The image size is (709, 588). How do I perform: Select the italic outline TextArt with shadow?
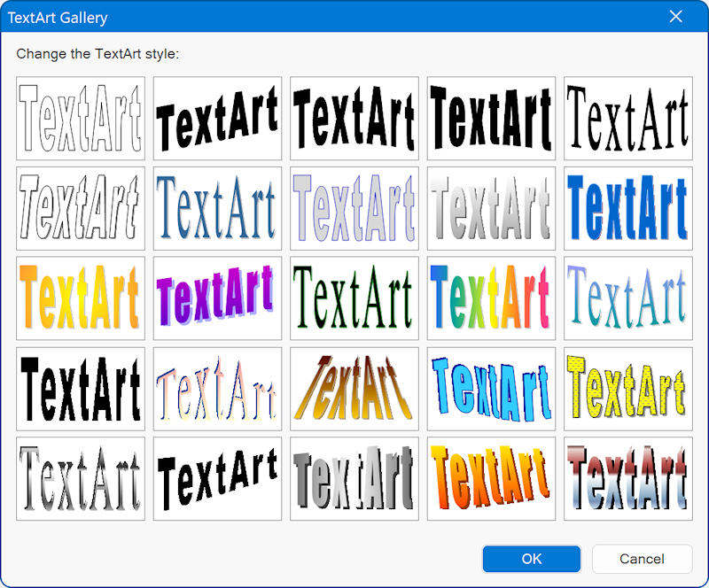[81, 208]
